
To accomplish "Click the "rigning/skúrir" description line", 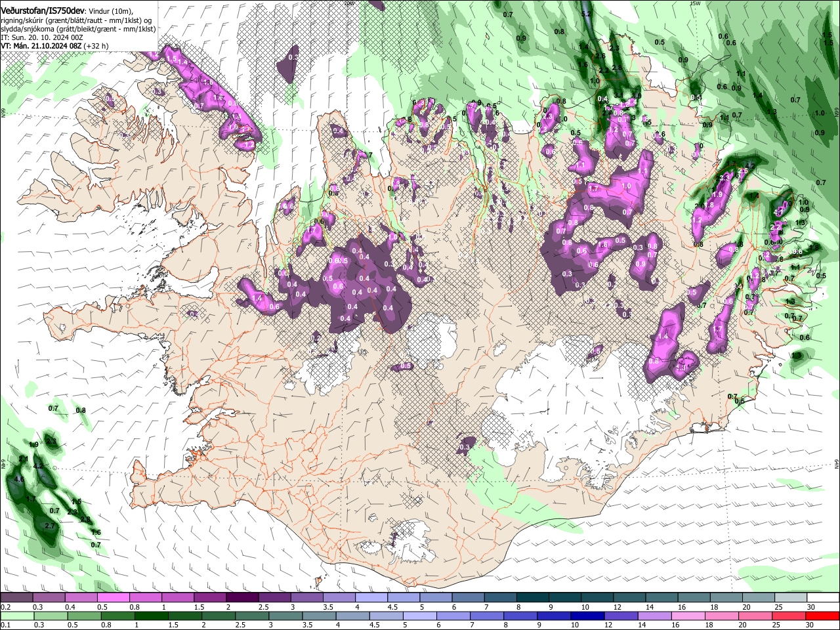I will pos(77,20).
